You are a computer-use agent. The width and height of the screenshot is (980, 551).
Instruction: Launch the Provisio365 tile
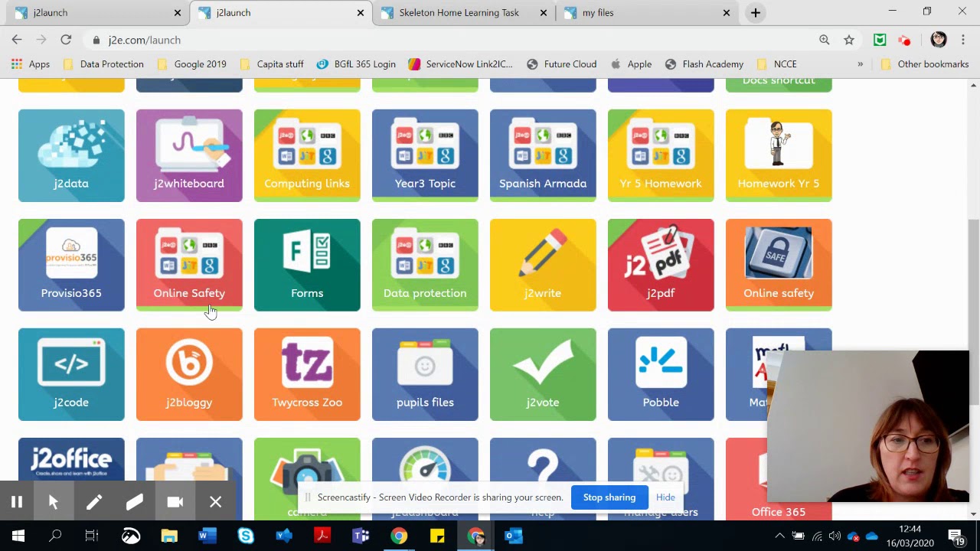71,265
